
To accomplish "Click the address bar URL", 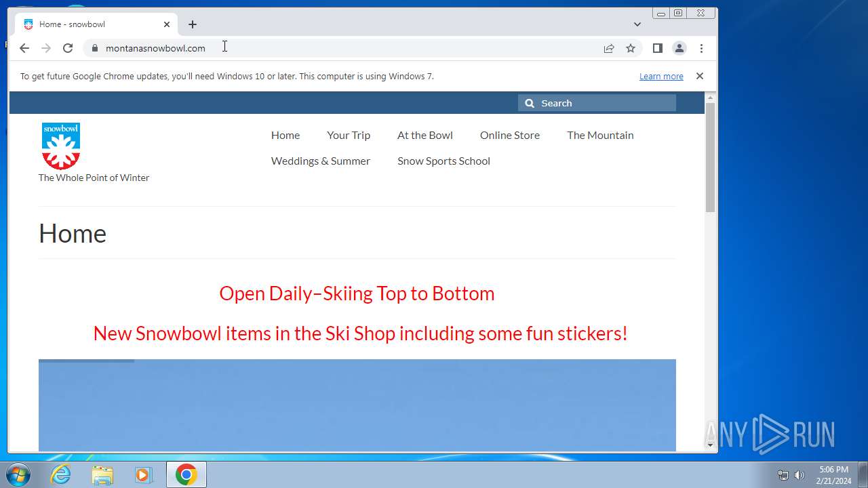I will (x=155, y=48).
